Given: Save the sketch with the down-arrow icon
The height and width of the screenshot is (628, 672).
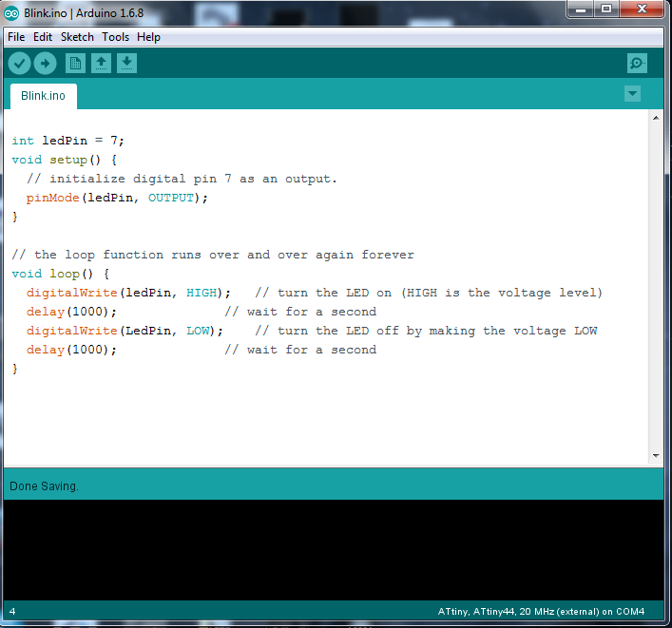Looking at the screenshot, I should click(x=126, y=64).
